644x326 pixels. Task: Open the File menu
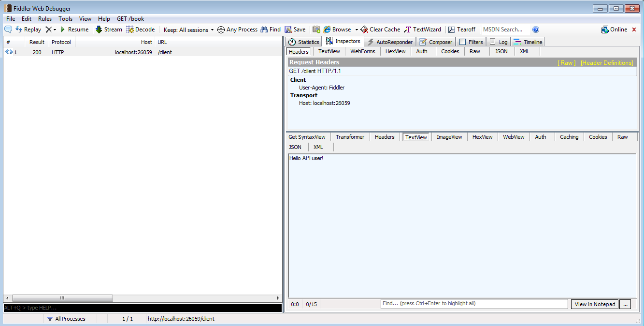[11, 19]
